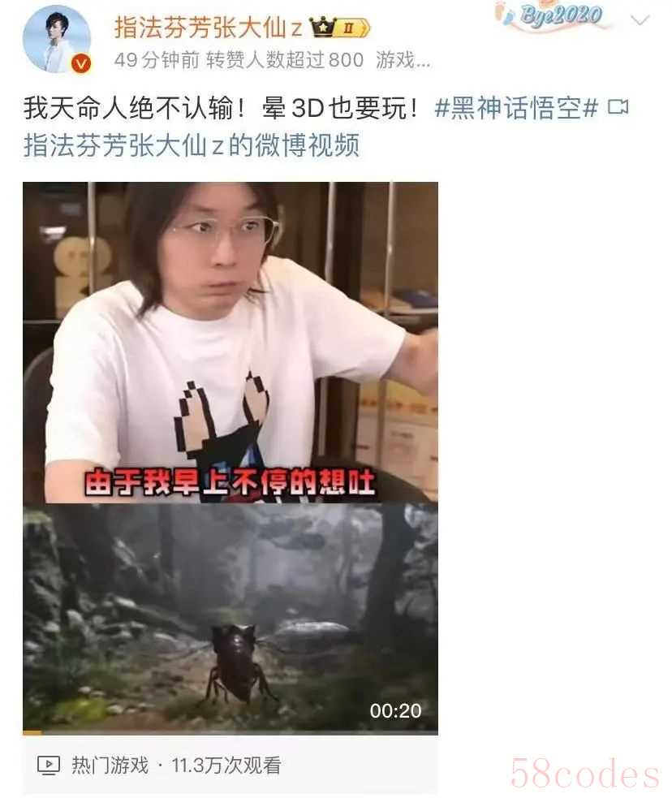Tap the video camera icon after hashtag
The height and width of the screenshot is (798, 672).
tap(618, 107)
